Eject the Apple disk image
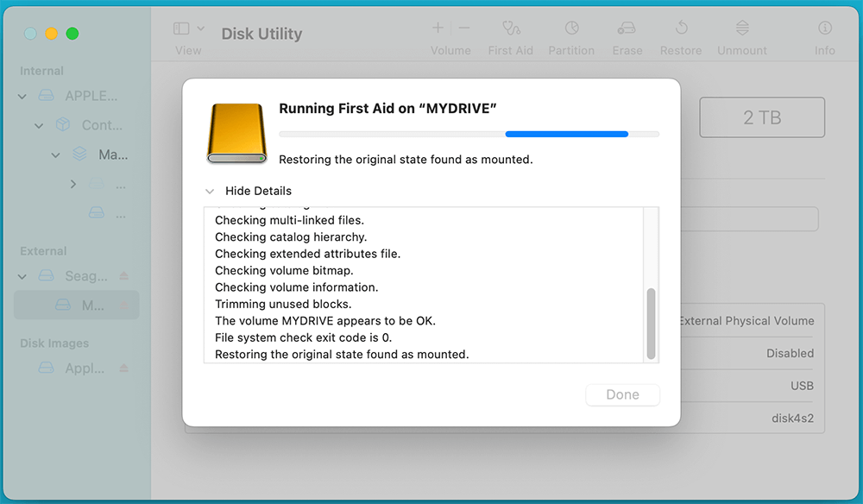 [x=124, y=369]
